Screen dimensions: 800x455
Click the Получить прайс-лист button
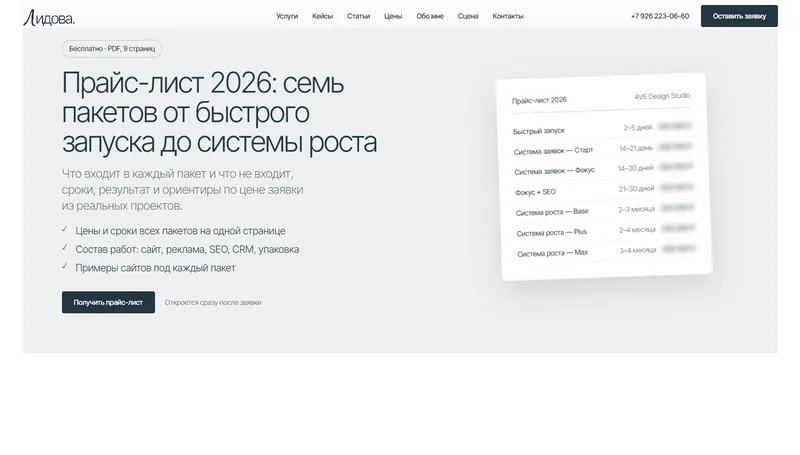pos(108,302)
